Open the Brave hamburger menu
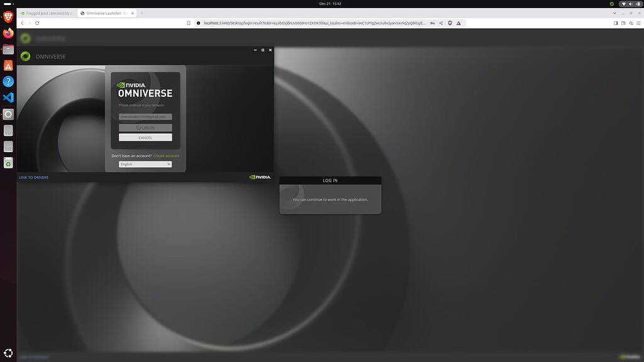Viewport: 644px width, 362px height. point(638,23)
